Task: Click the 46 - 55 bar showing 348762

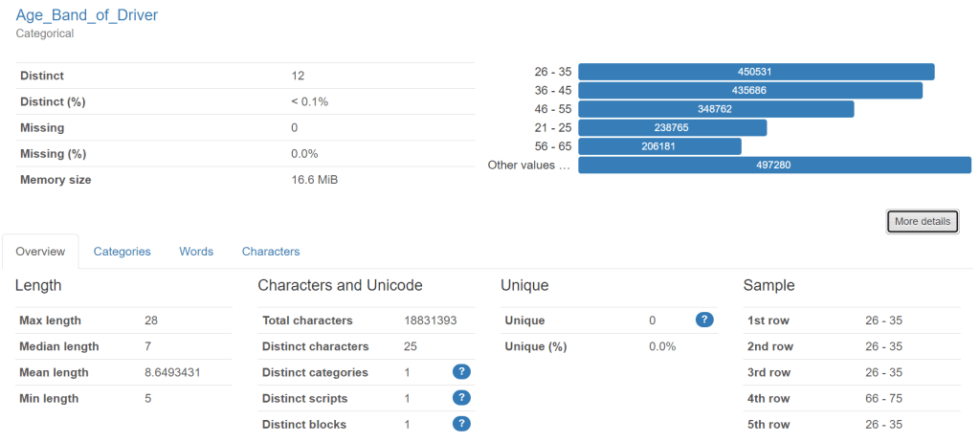Action: point(715,109)
